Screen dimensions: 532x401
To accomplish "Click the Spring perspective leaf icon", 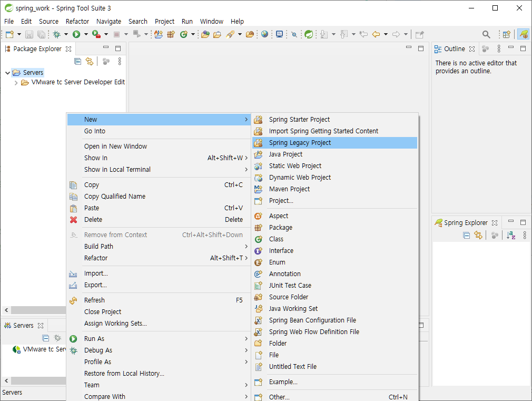I will (524, 34).
